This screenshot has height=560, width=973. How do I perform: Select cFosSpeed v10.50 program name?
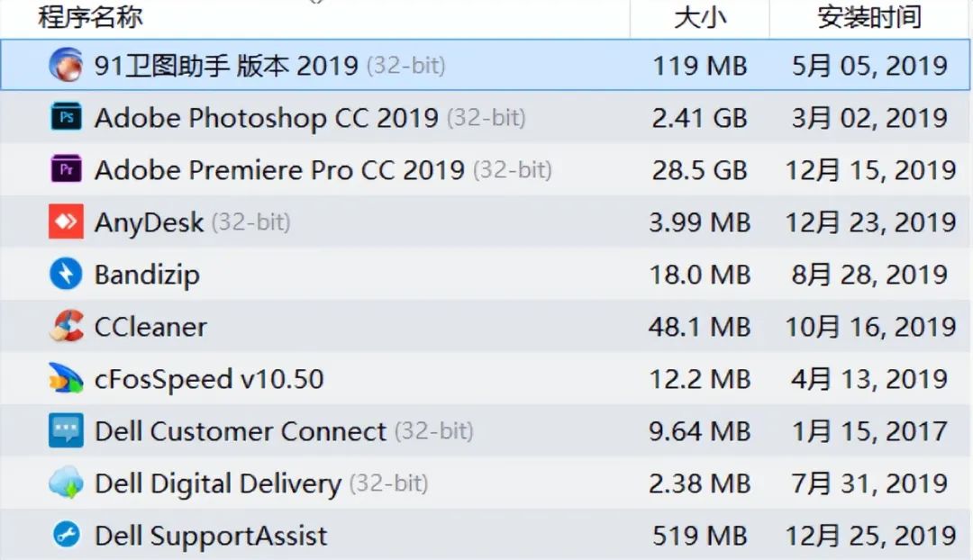pyautogui.click(x=209, y=380)
